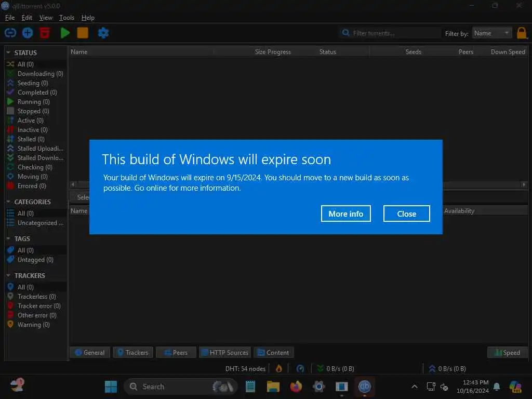Select the Downloading (0) status filter
This screenshot has width=532, height=399.
click(35, 74)
